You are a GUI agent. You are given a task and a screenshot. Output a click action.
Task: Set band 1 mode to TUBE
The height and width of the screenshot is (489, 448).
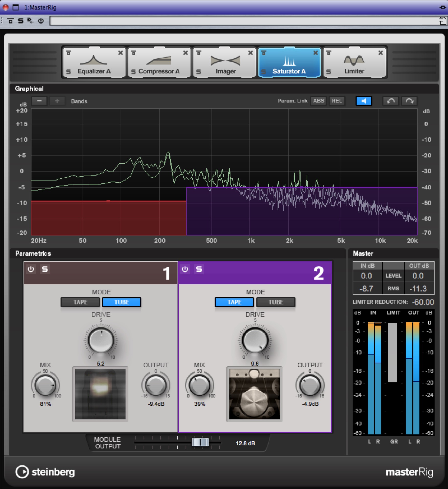click(x=122, y=302)
